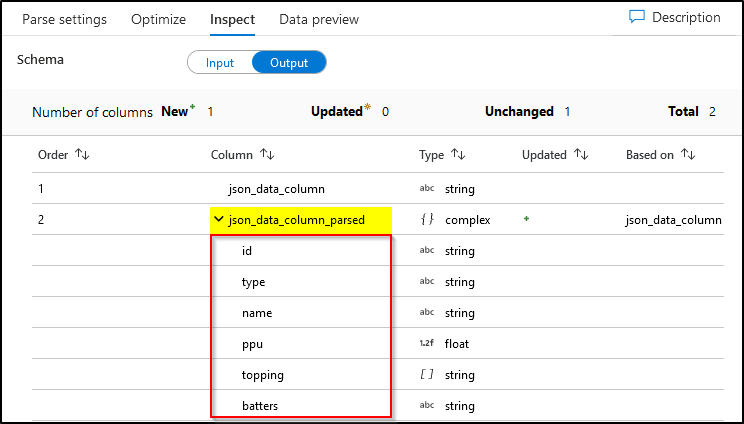Sort by Updated arrows icon
744x424 pixels.
[581, 154]
